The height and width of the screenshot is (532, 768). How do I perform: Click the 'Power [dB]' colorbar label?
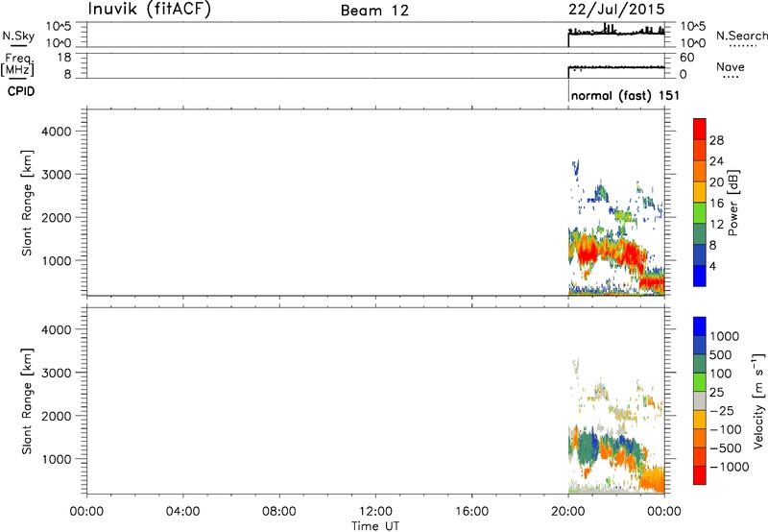(733, 203)
